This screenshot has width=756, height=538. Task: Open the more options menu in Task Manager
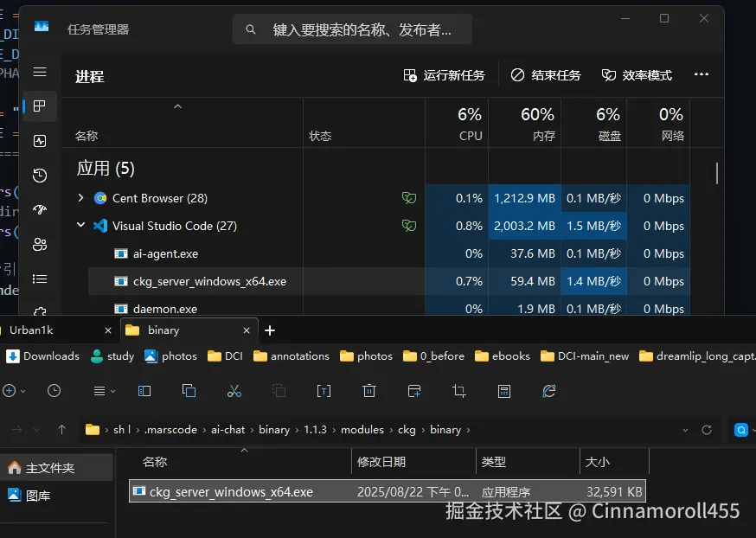coord(701,74)
